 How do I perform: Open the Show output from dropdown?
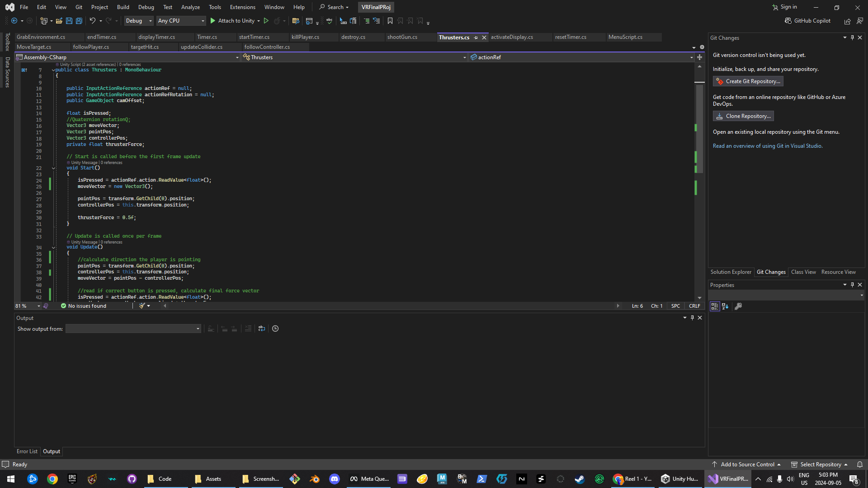tap(133, 328)
